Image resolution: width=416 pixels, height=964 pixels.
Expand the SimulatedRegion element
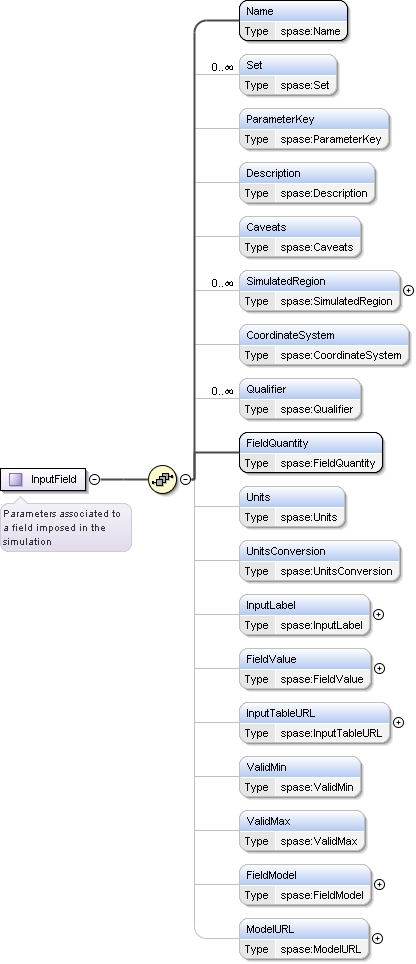click(408, 290)
